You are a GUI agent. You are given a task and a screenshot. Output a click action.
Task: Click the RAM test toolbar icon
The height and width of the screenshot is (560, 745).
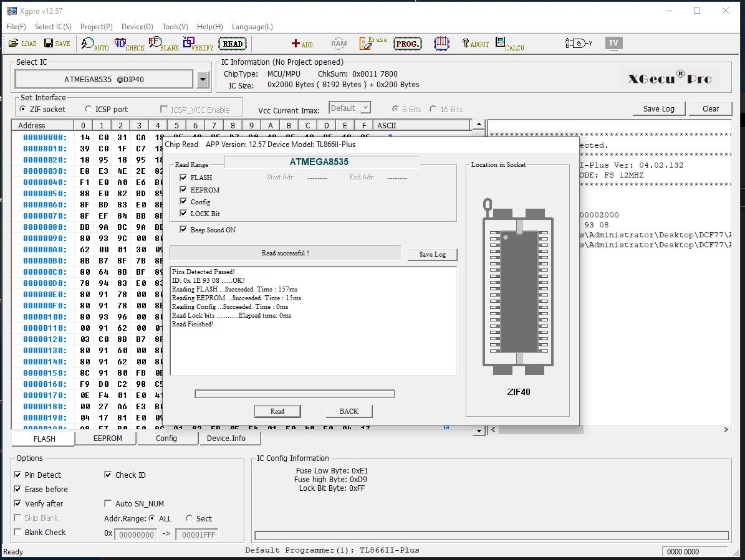(339, 44)
